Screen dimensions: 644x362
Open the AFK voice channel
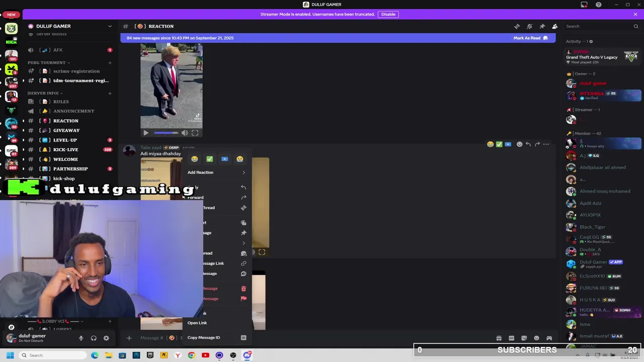(x=69, y=50)
